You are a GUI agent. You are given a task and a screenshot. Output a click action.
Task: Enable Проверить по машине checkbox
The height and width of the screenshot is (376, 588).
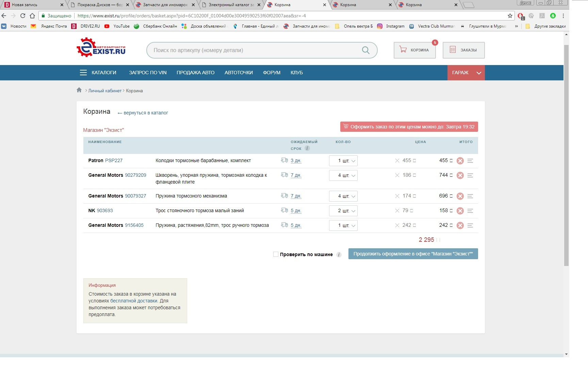pyautogui.click(x=276, y=254)
